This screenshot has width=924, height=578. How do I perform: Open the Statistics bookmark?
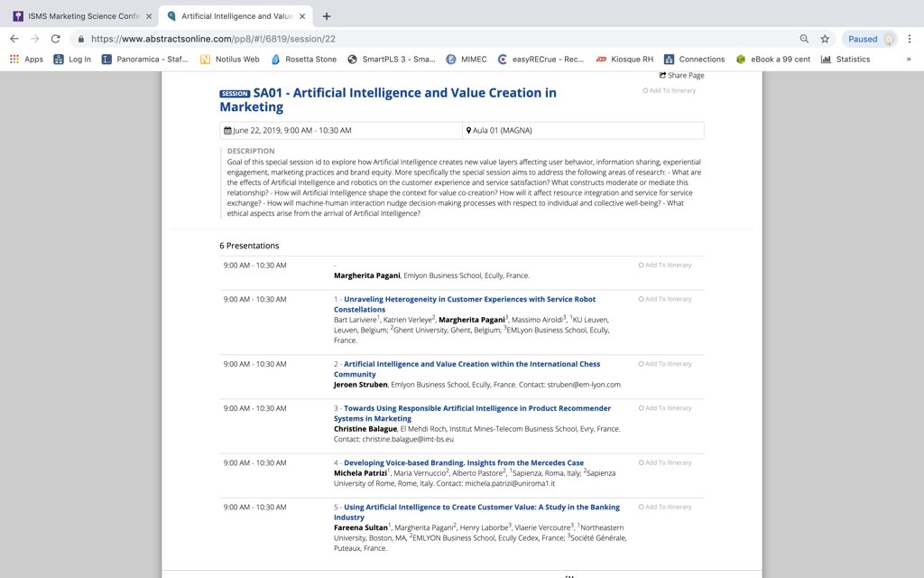pyautogui.click(x=845, y=59)
